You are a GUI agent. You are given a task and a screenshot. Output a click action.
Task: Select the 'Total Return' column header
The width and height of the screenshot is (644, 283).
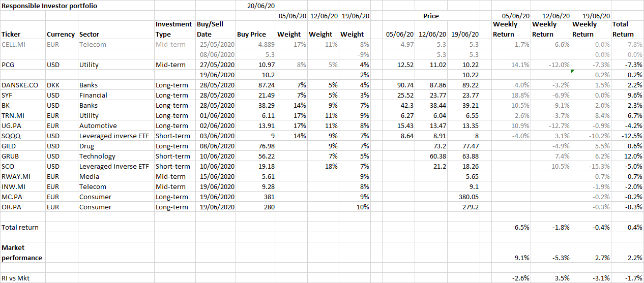(x=623, y=29)
